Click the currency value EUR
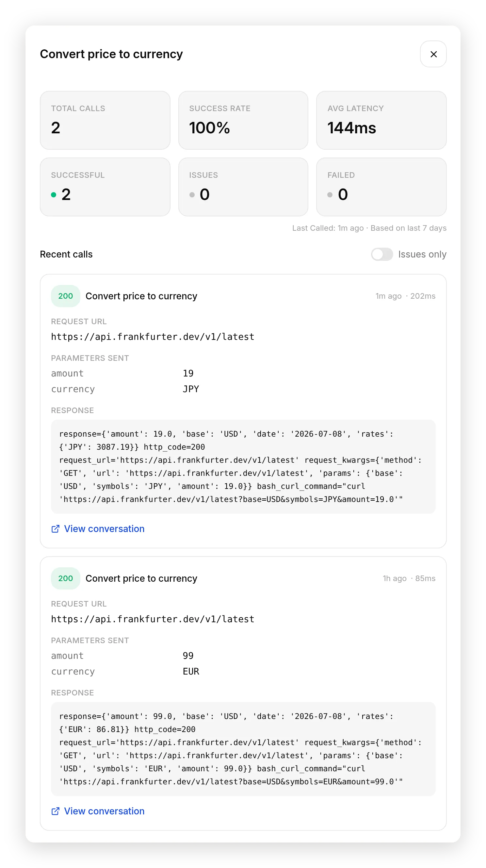Viewport: 486px width, 868px height. (191, 672)
